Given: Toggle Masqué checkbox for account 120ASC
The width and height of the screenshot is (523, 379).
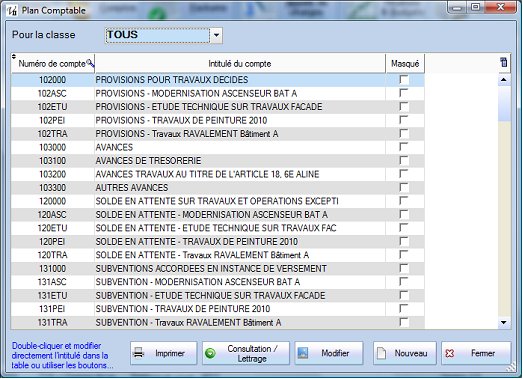Looking at the screenshot, I should coord(404,215).
